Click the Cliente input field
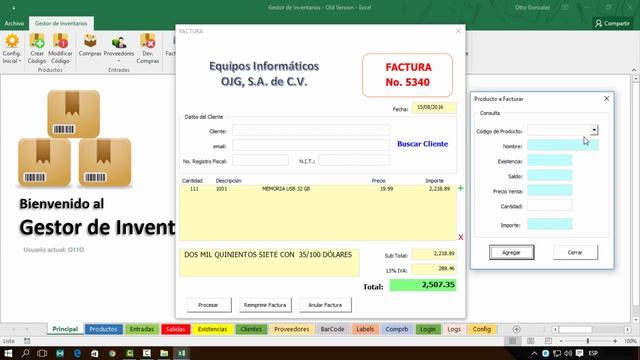The height and width of the screenshot is (360, 640). tap(311, 131)
